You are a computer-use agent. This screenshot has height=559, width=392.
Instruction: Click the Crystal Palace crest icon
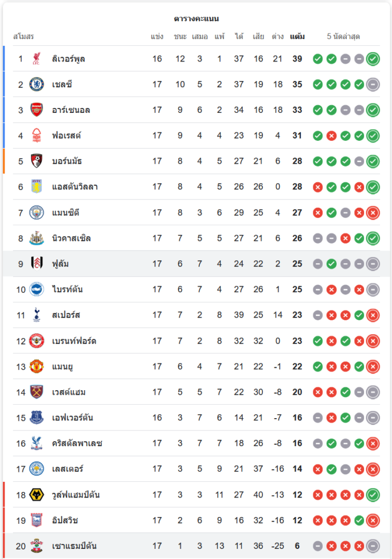(37, 443)
